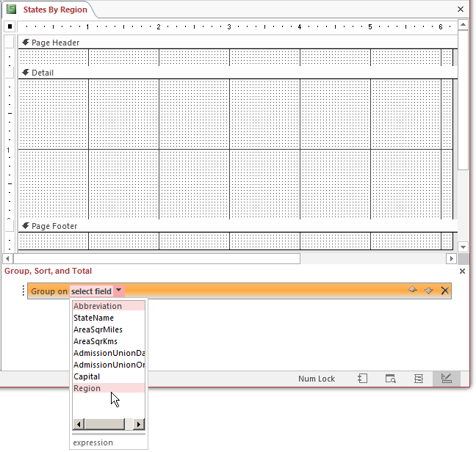The height and width of the screenshot is (452, 476).
Task: Choose Region from the field list
Action: click(x=87, y=388)
